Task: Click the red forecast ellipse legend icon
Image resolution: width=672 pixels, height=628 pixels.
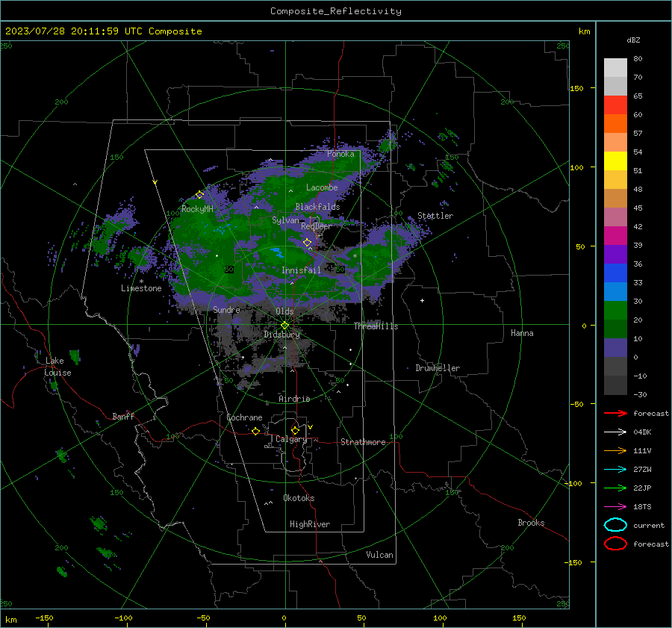Action: [x=615, y=544]
